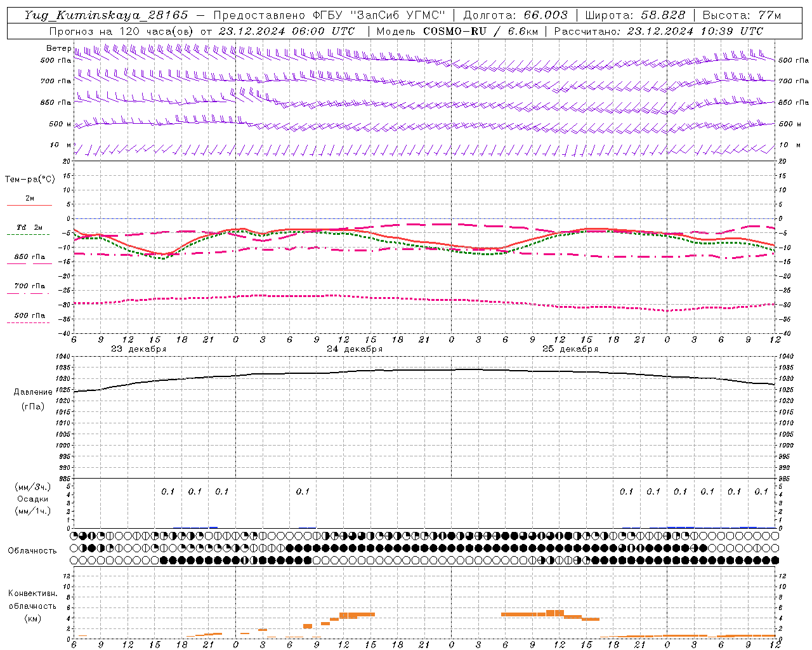The height and width of the screenshot is (650, 812).
Task: Click the 'Td 2м' dew point legend entry
Action: (x=30, y=227)
